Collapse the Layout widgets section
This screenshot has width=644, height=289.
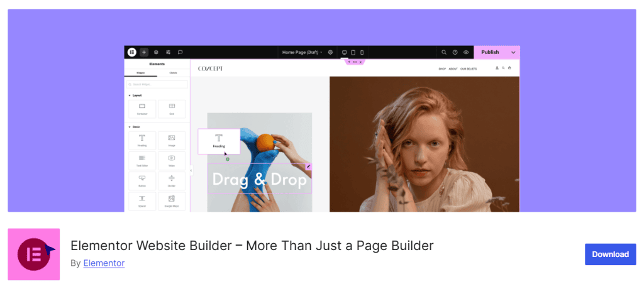(130, 95)
